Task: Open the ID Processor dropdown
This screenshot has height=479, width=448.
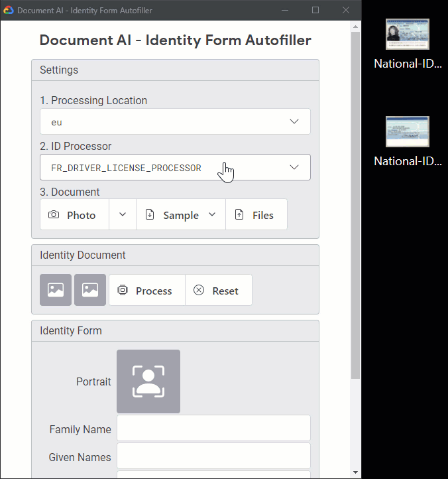Action: coord(175,167)
